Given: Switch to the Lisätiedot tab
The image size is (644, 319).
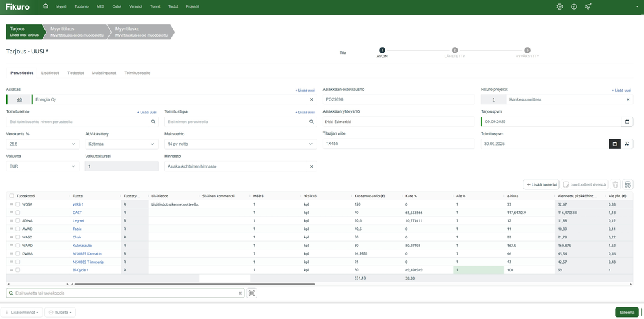Looking at the screenshot, I should pyautogui.click(x=50, y=73).
